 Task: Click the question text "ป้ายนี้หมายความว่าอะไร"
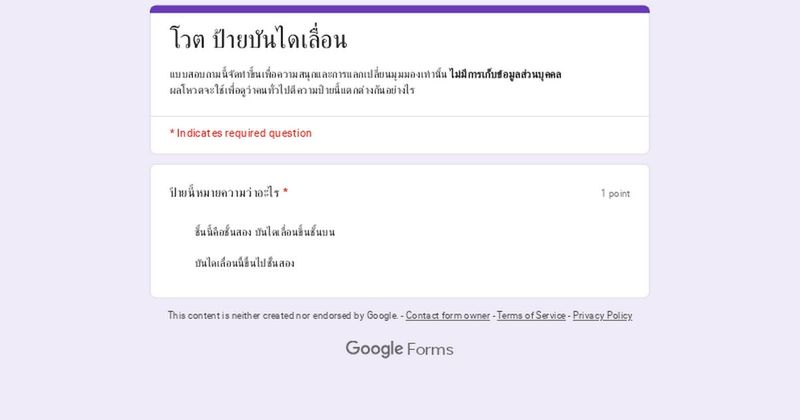click(x=224, y=192)
